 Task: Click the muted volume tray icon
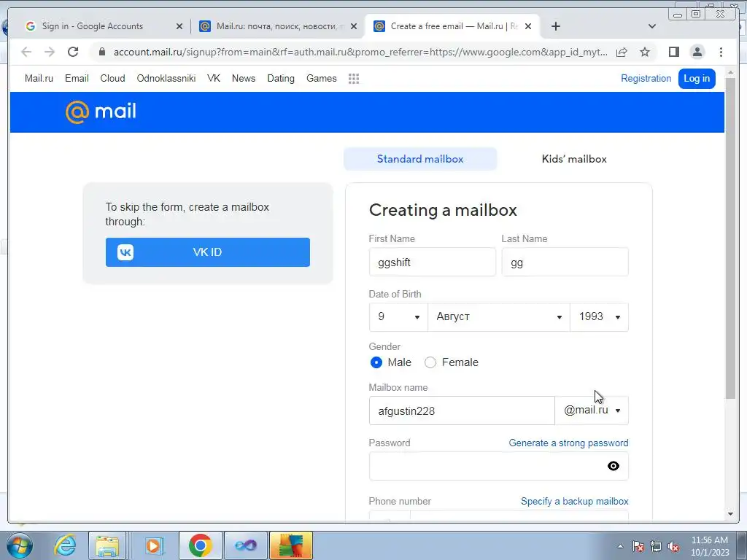coord(673,546)
